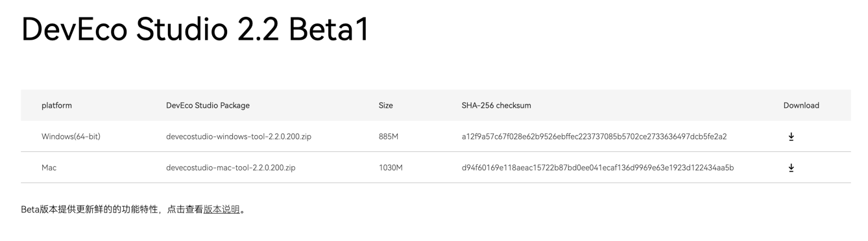Click the DevEco Studio 2.2 Beta1 heading
Screen dimensions: 868x241
coord(195,29)
